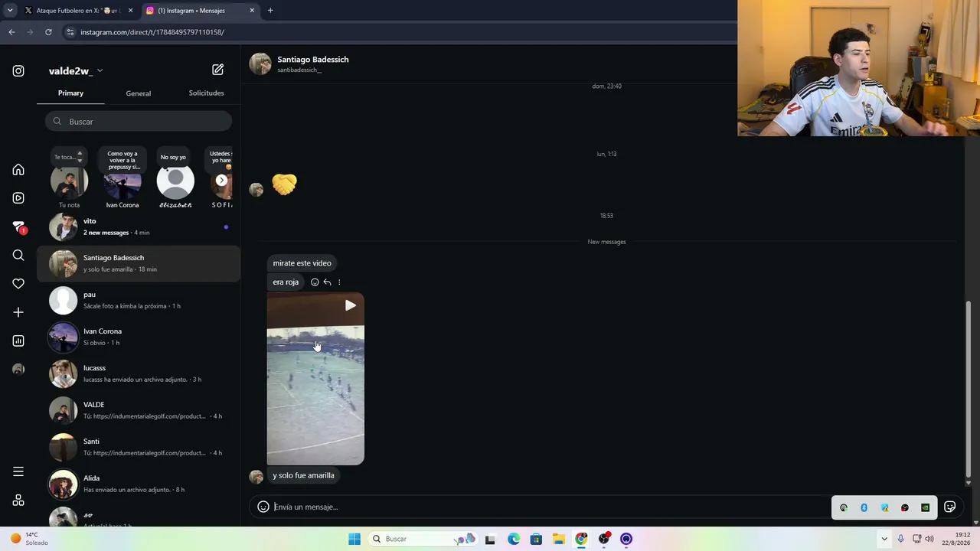Open Windows Start menu
Viewport: 980px width, 551px height.
pos(354,539)
